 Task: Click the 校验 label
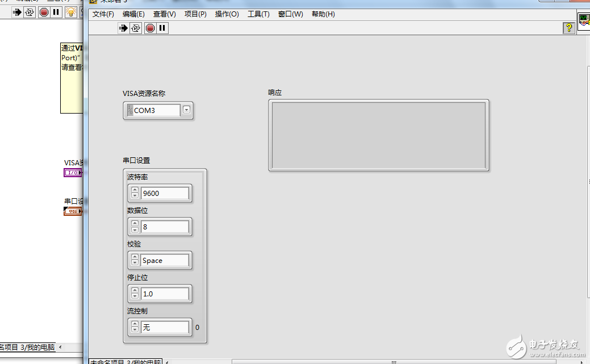134,244
